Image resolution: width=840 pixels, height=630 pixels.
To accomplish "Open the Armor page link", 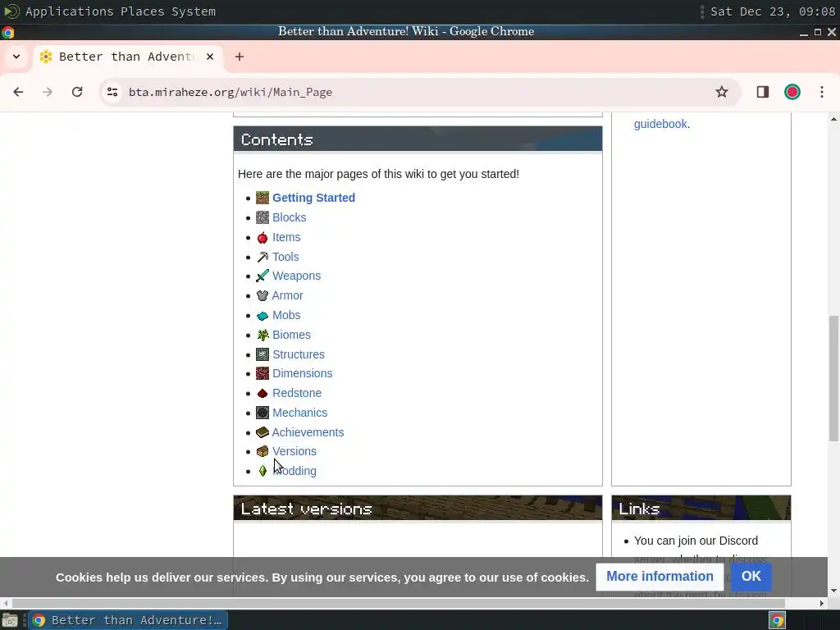I will pos(287,295).
